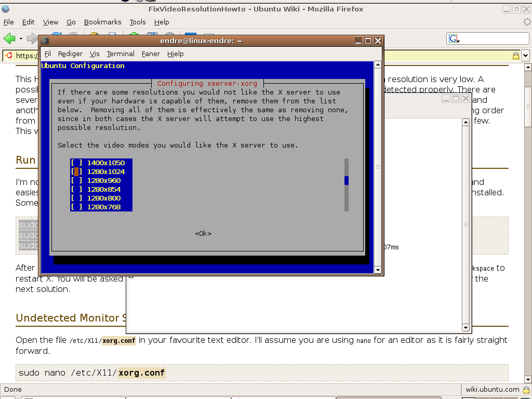Screen dimensions: 532x399
Task: Close the greyed background window
Action: [x=466, y=98]
